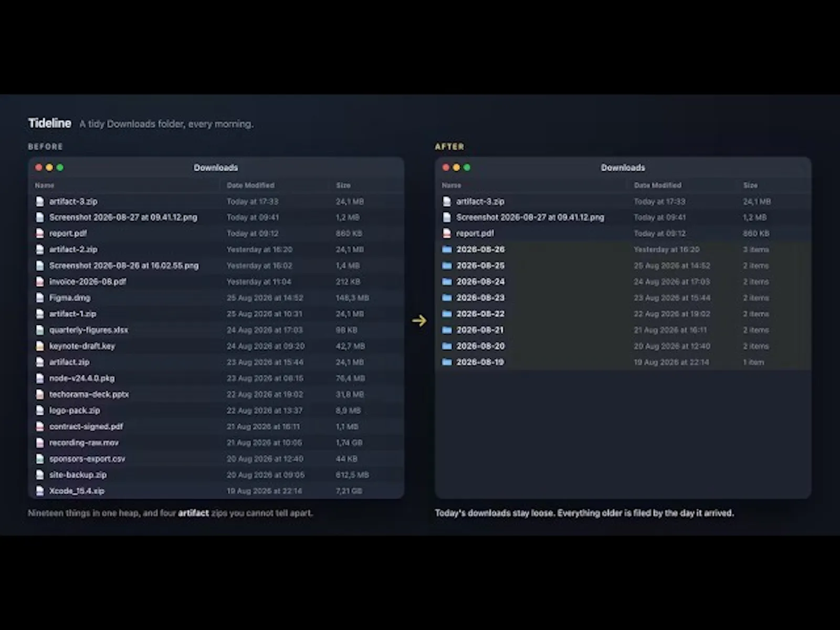
Task: Click the Downloads title of the Before window
Action: pyautogui.click(x=216, y=167)
